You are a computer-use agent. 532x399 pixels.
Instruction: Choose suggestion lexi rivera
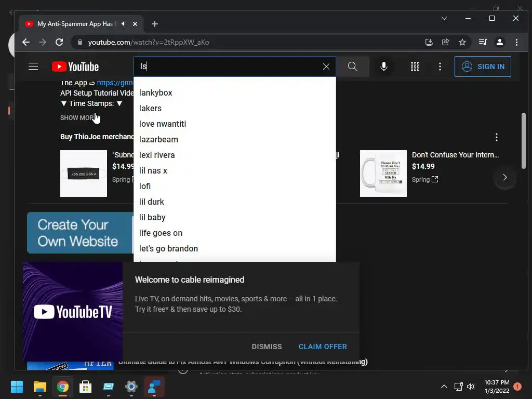[x=235, y=155]
